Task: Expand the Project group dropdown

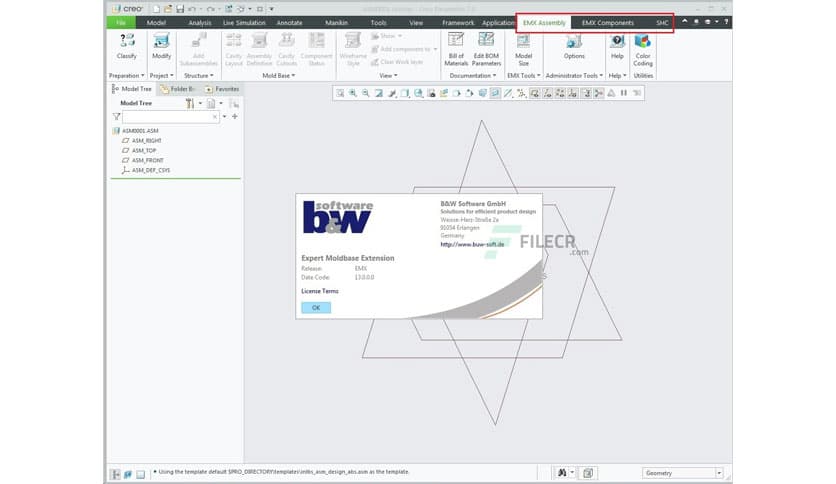Action: point(162,76)
